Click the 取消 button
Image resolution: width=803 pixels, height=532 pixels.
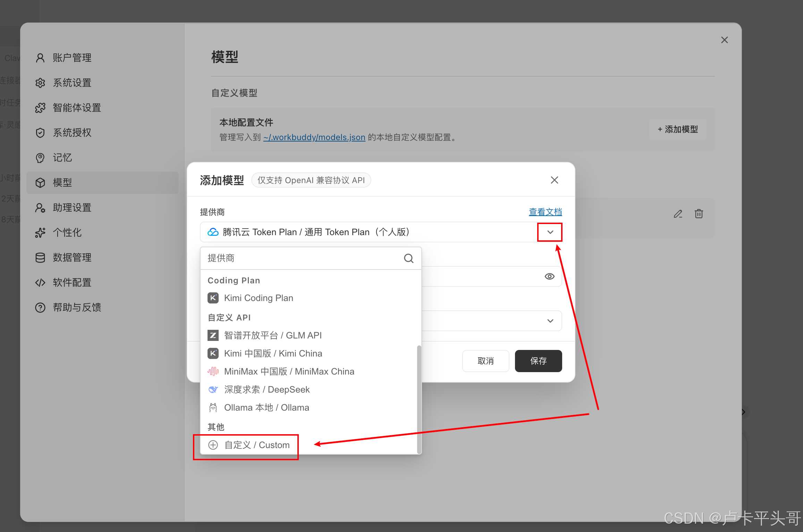pyautogui.click(x=485, y=361)
